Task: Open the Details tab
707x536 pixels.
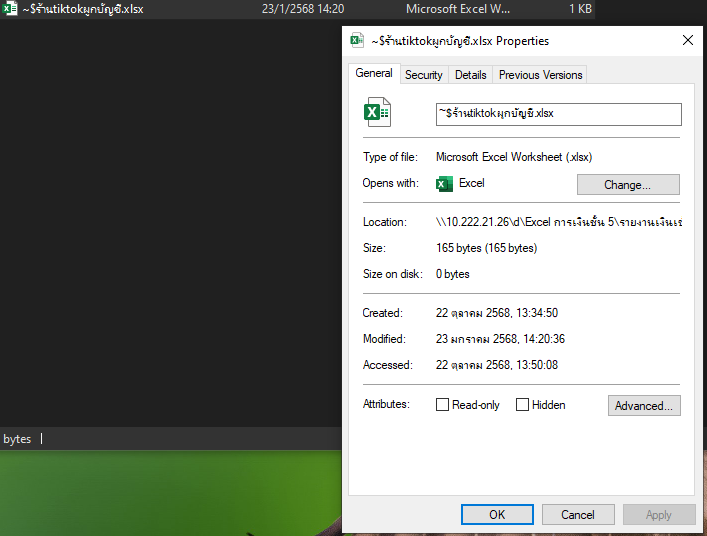Action: pyautogui.click(x=470, y=75)
